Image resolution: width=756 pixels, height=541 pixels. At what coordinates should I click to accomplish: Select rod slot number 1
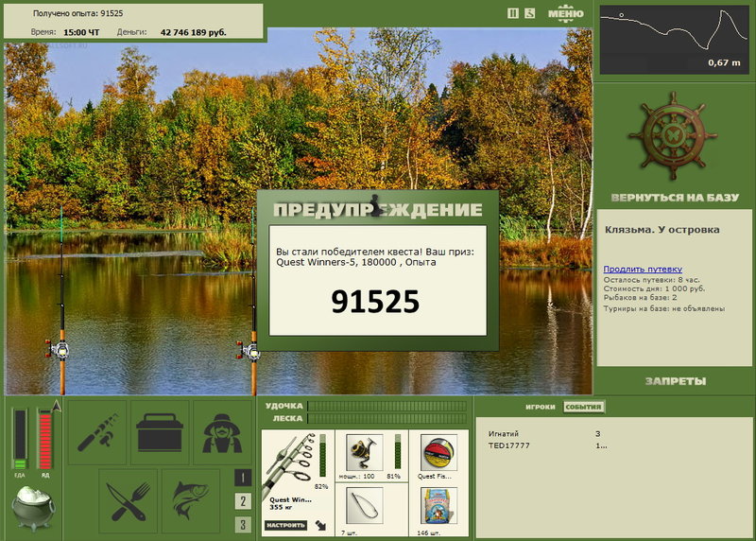243,478
